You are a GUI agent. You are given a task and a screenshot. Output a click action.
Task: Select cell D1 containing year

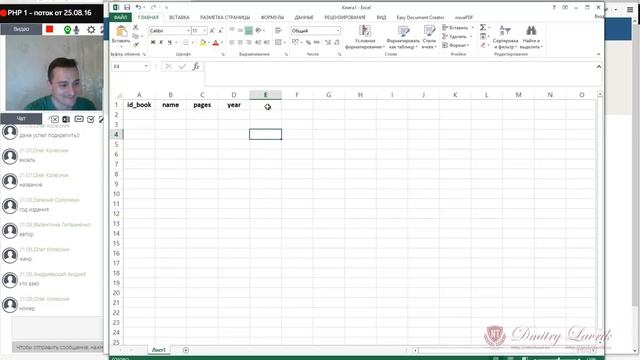pyautogui.click(x=234, y=105)
